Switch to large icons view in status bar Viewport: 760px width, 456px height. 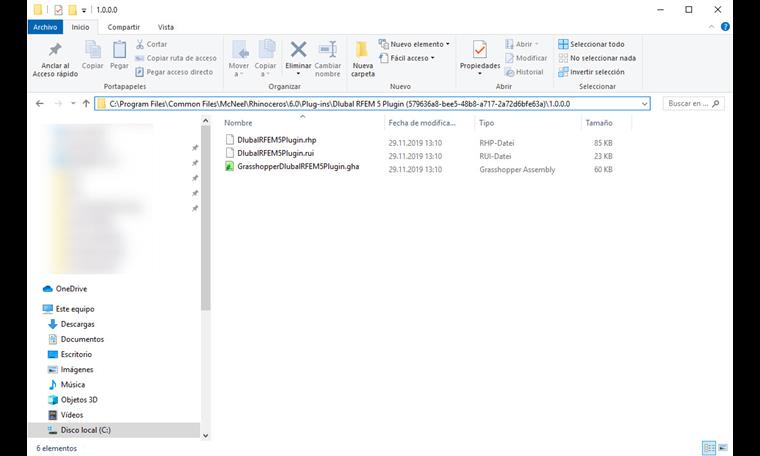click(x=723, y=448)
